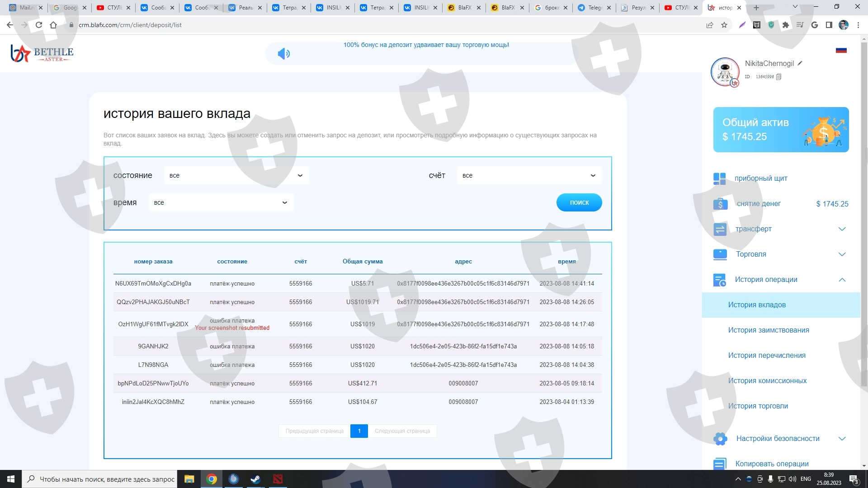This screenshot has width=868, height=488.
Task: Bookmark page with the star icon
Action: 724,25
